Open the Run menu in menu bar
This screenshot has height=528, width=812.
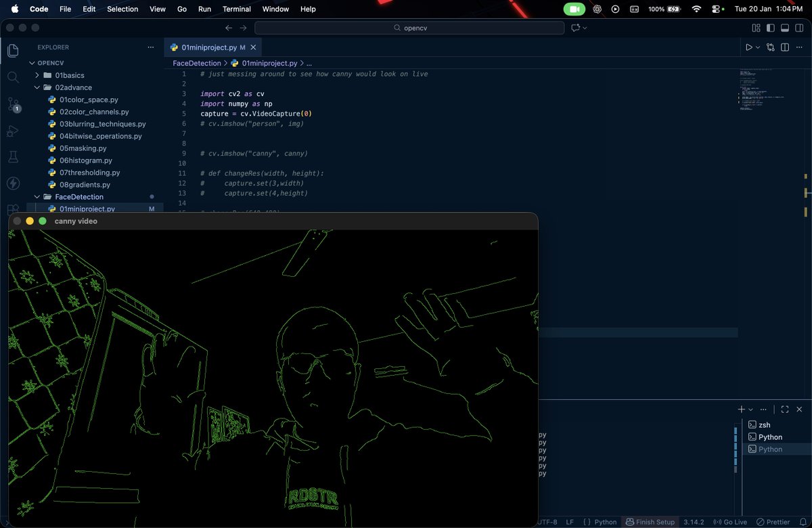pyautogui.click(x=204, y=9)
